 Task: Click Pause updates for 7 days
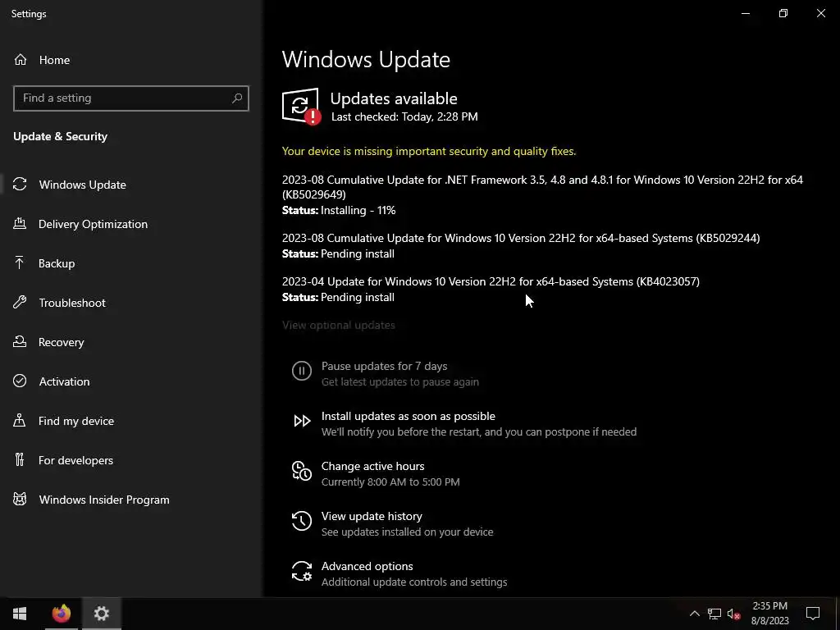pyautogui.click(x=384, y=366)
